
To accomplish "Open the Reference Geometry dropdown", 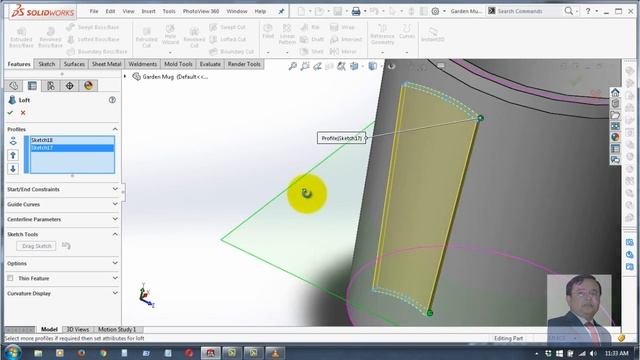I will click(x=382, y=53).
